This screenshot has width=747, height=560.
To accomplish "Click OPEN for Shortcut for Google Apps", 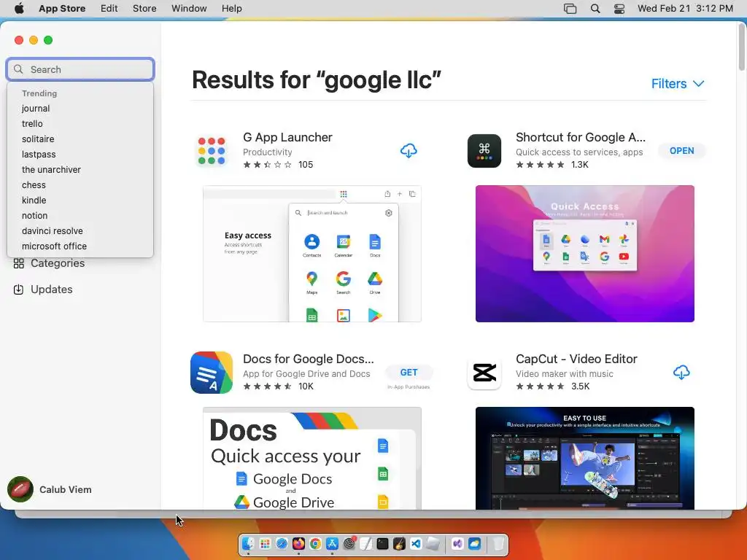I will pyautogui.click(x=681, y=151).
